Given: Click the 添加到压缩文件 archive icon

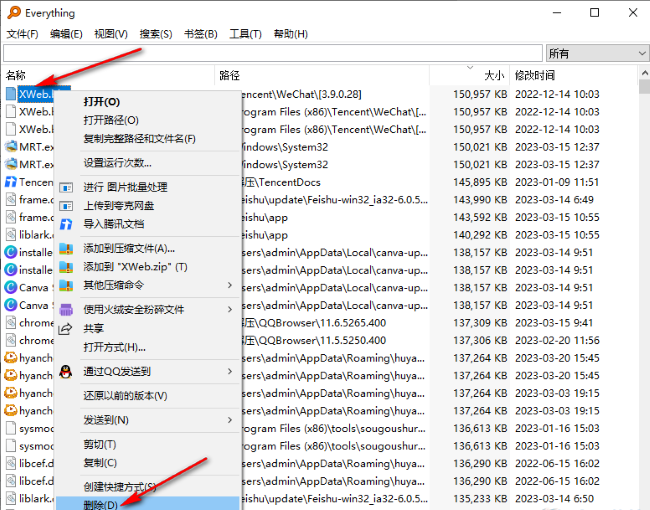Looking at the screenshot, I should click(67, 248).
